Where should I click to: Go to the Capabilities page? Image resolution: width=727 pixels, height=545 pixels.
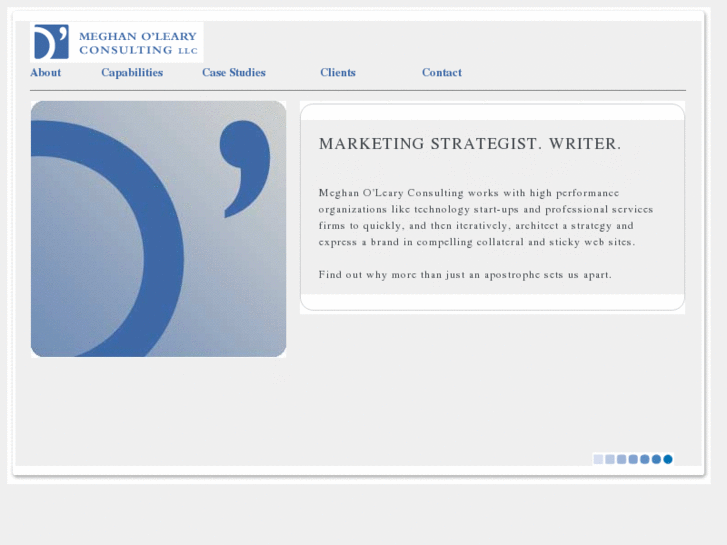point(132,73)
